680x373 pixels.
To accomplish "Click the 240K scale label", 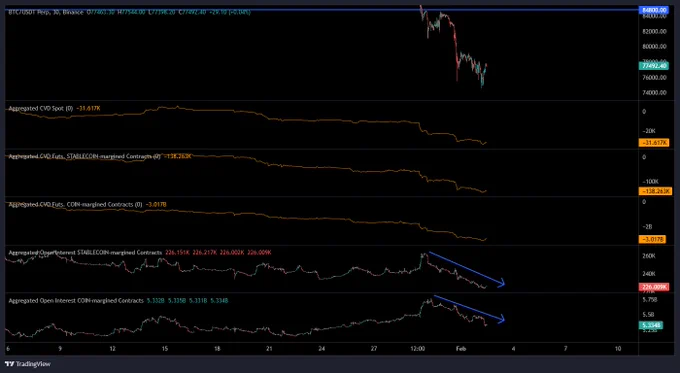I will click(x=649, y=274).
